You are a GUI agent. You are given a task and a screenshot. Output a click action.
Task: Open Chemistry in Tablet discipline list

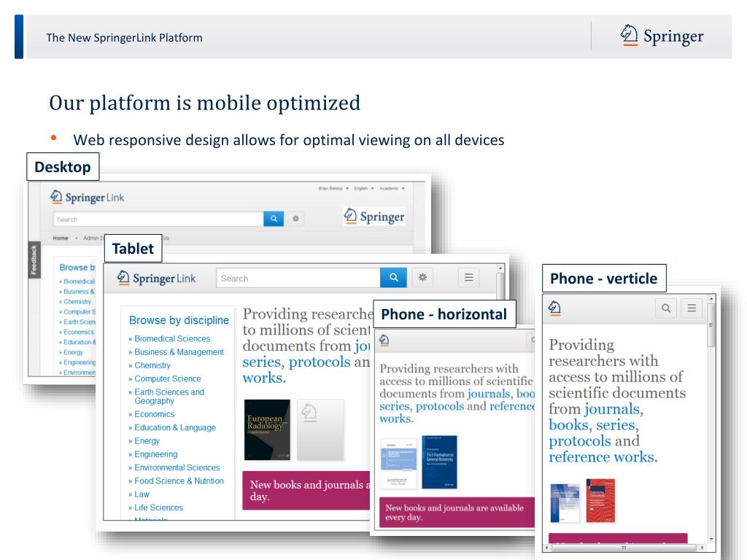click(152, 365)
